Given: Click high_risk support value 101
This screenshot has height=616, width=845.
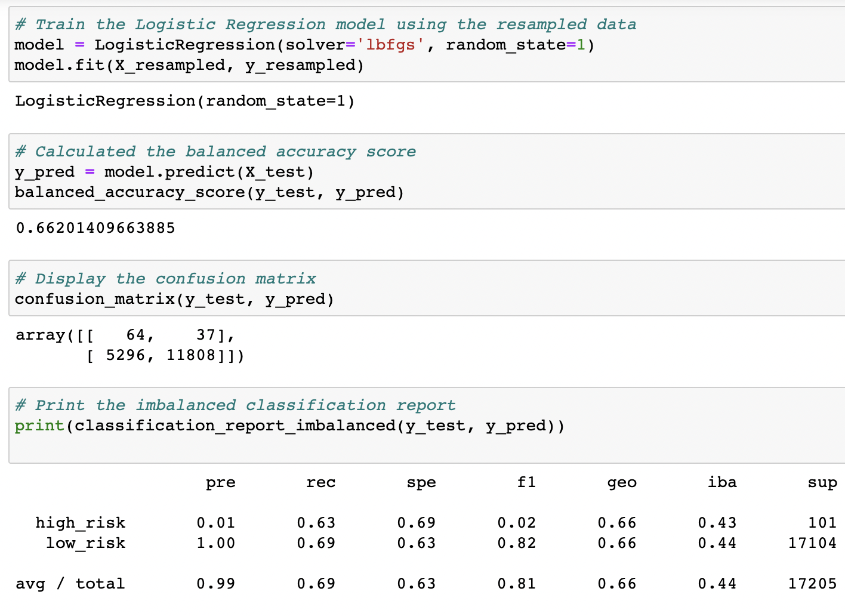Looking at the screenshot, I should point(822,523).
